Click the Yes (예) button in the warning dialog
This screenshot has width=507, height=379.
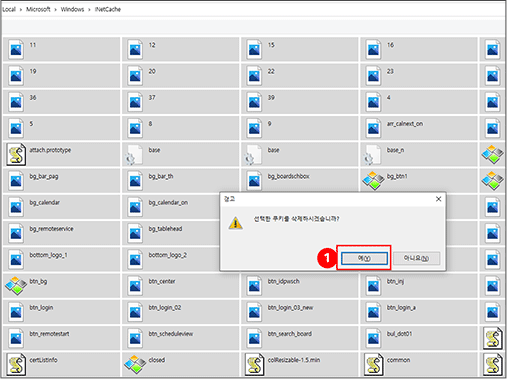(x=364, y=258)
